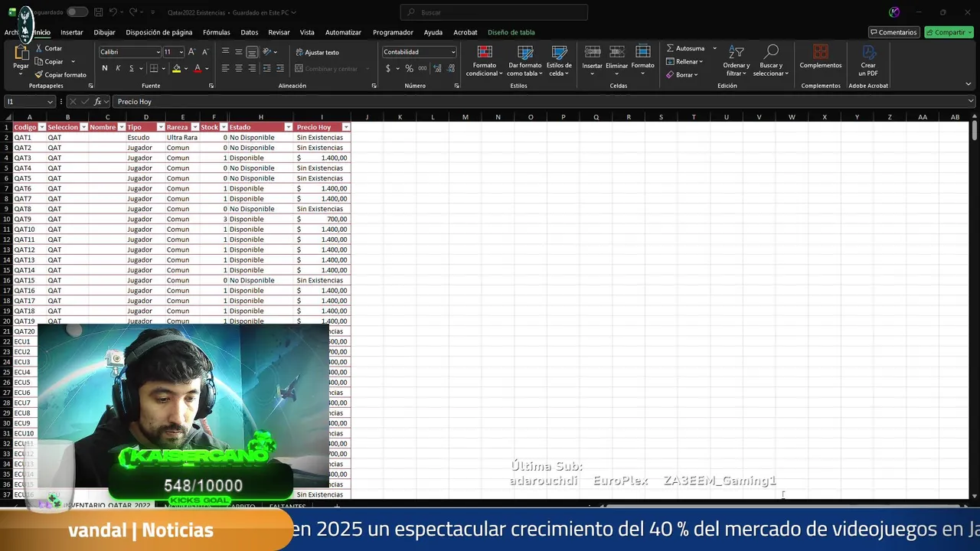Screen dimensions: 980x551
Task: Decrease decimal places
Action: (449, 68)
